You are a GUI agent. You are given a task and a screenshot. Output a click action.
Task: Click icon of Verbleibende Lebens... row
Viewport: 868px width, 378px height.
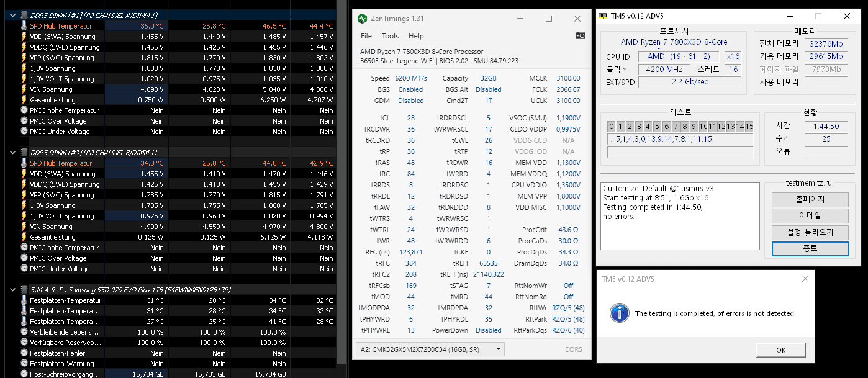[24, 332]
